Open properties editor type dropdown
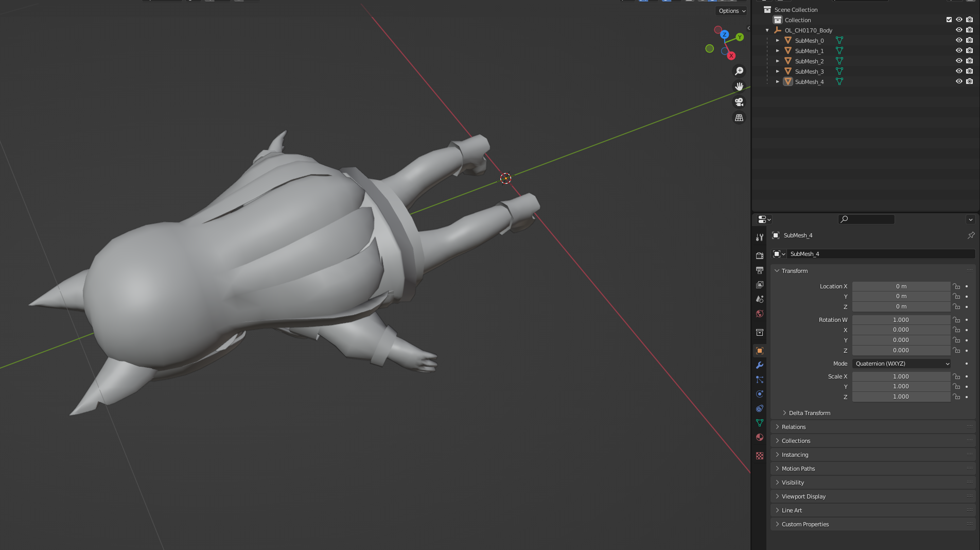980x550 pixels. pyautogui.click(x=764, y=219)
